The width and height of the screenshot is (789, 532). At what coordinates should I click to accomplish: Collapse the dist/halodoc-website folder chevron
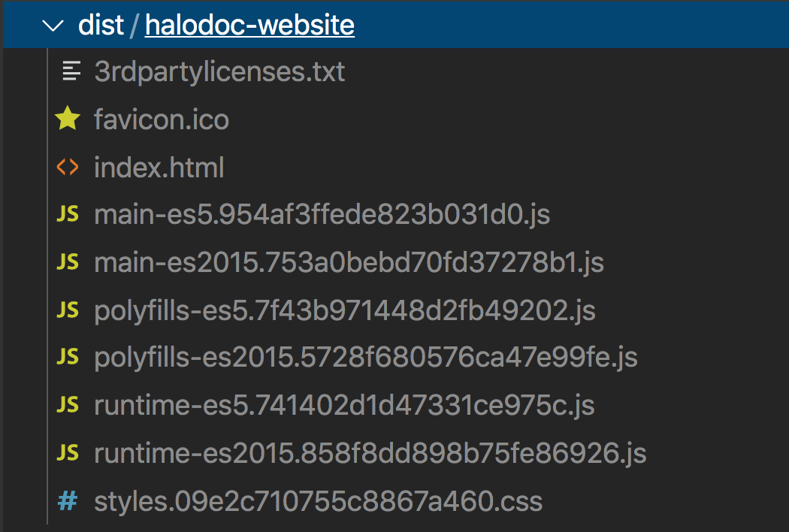53,25
